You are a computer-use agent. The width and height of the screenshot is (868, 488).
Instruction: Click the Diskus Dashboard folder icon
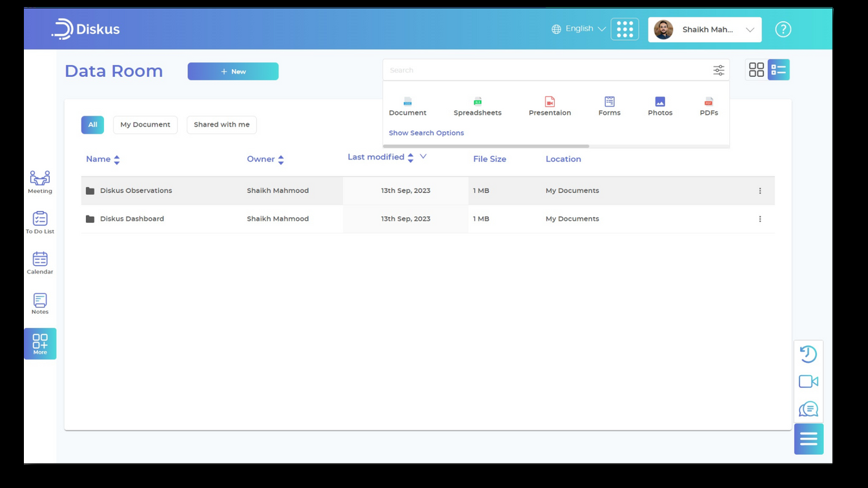(x=90, y=219)
